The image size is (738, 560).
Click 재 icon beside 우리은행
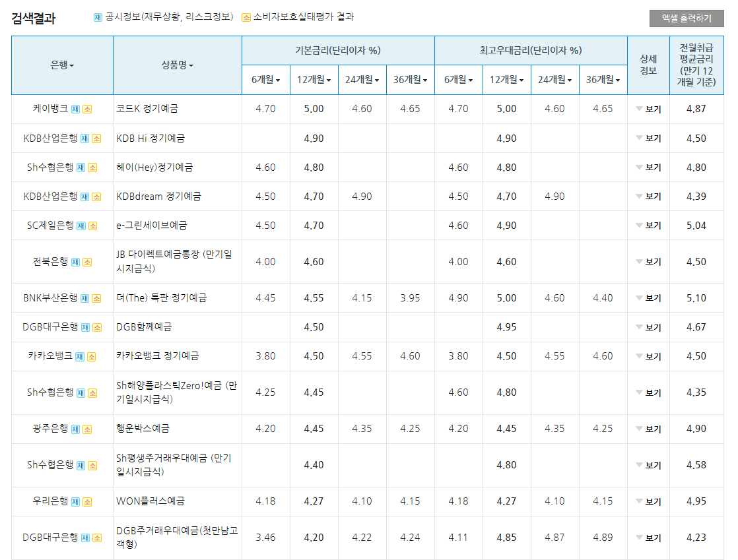(x=75, y=502)
